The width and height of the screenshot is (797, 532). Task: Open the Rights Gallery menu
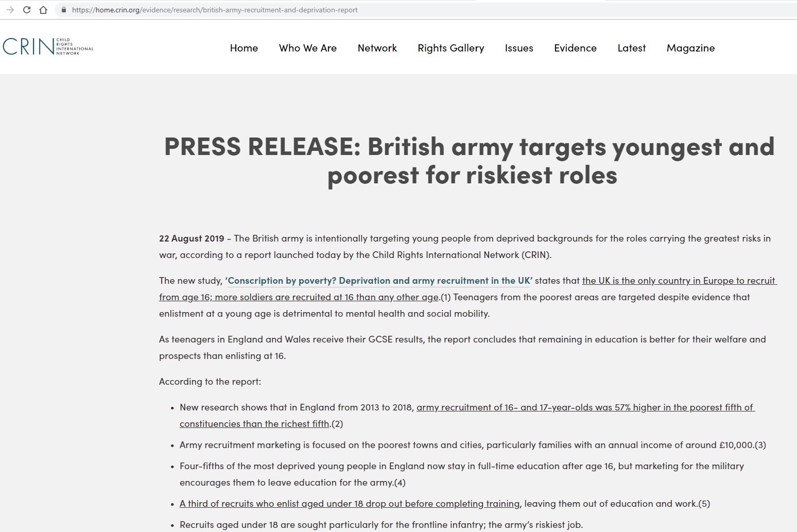click(x=451, y=48)
